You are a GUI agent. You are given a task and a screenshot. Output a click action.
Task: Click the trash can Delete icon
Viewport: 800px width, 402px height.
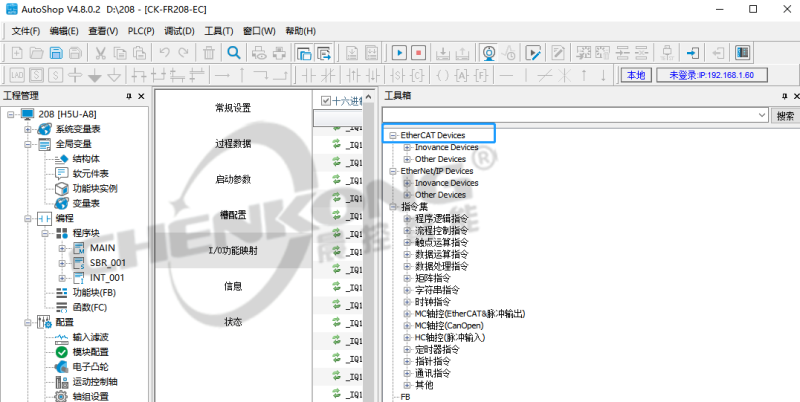pos(208,52)
